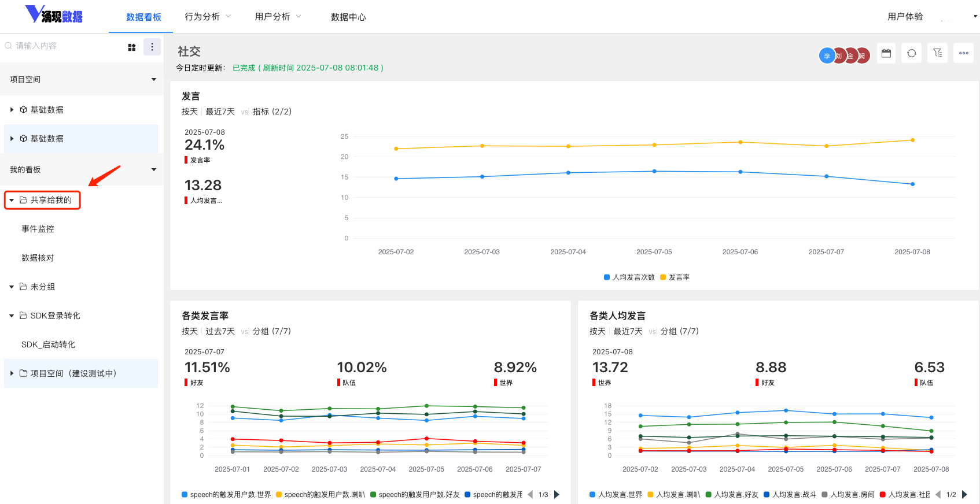Open the 行为分析 dropdown menu
The height and width of the screenshot is (504, 980).
pos(208,17)
